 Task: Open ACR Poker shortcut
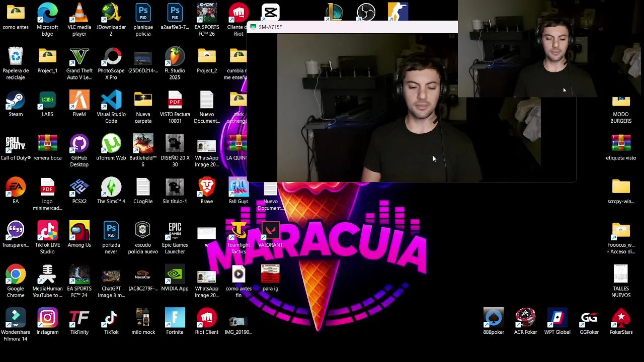(525, 322)
